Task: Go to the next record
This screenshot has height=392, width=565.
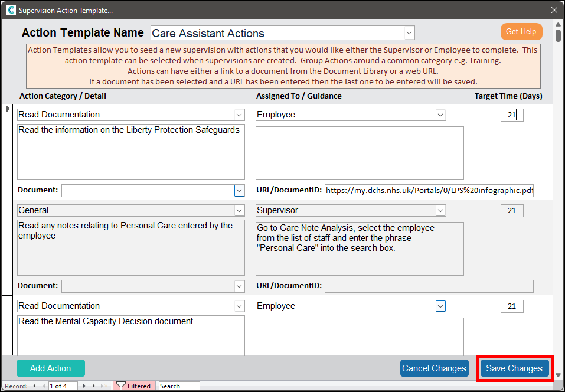Action: click(x=84, y=386)
